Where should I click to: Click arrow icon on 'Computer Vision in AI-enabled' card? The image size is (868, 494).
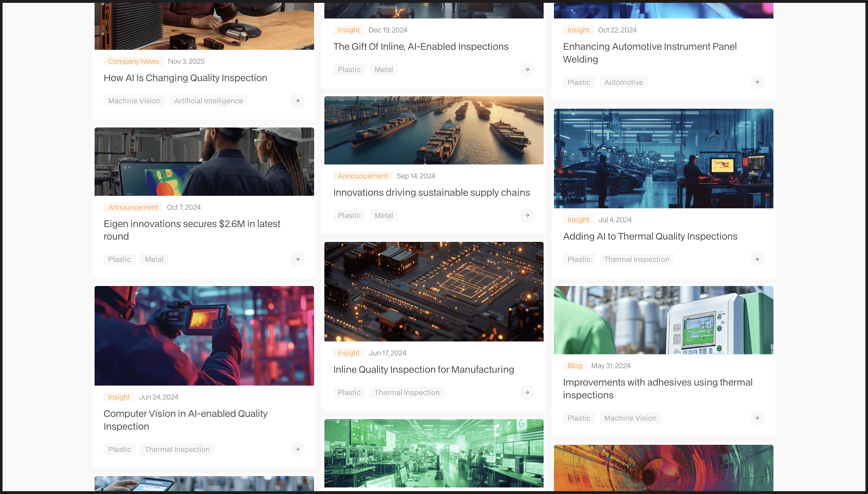(297, 449)
